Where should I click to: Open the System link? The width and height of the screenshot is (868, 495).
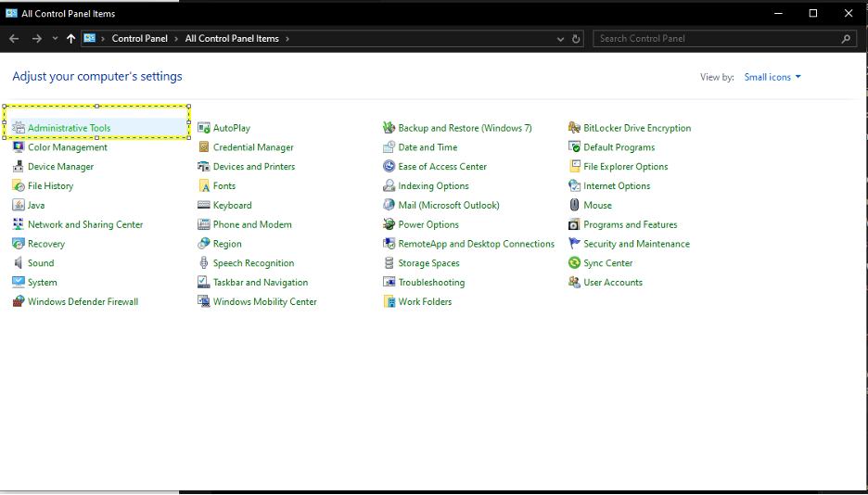pyautogui.click(x=42, y=283)
